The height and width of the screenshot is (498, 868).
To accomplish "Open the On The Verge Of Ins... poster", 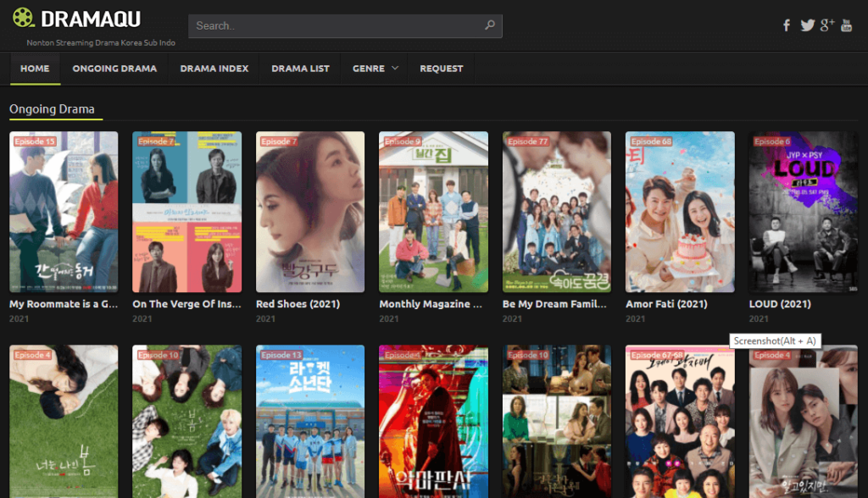I will (x=187, y=212).
